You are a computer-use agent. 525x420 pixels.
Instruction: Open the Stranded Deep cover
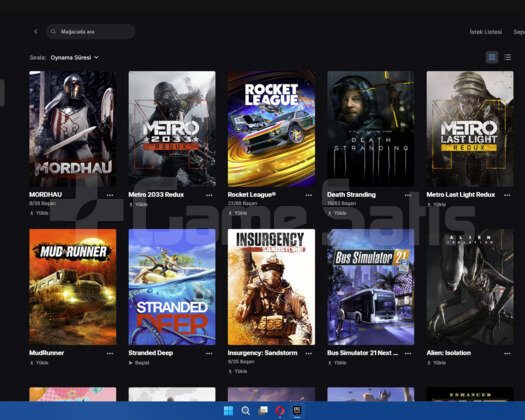point(172,287)
